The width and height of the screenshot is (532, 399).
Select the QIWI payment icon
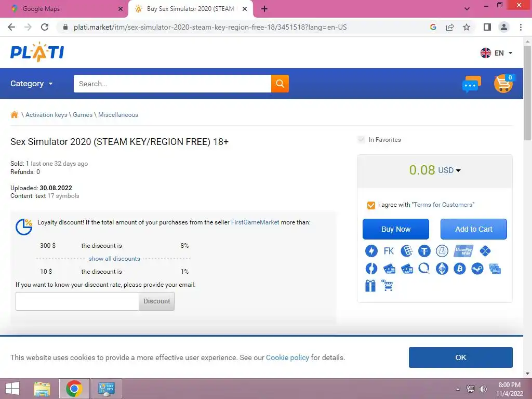(424, 269)
